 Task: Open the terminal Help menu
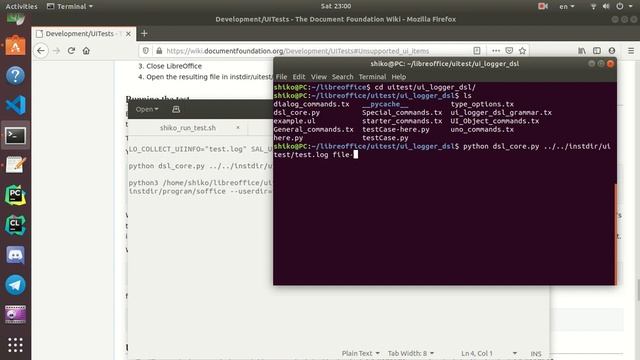pos(399,77)
